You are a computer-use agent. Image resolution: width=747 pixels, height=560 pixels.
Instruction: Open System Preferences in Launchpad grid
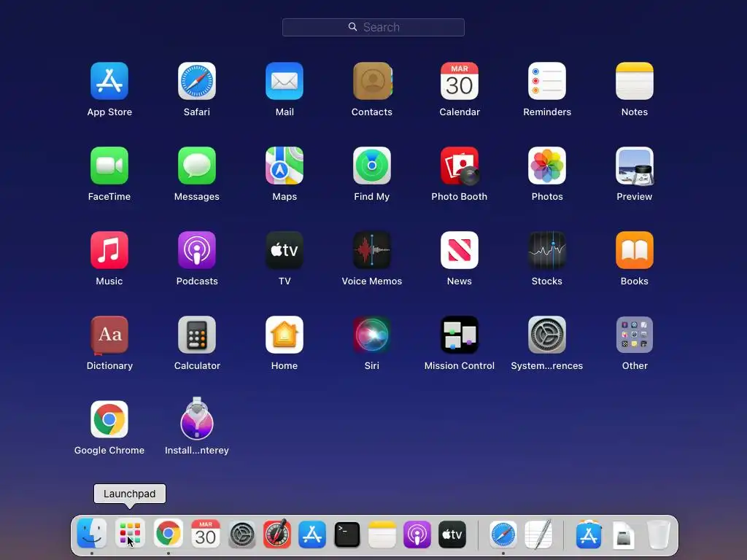click(x=547, y=335)
